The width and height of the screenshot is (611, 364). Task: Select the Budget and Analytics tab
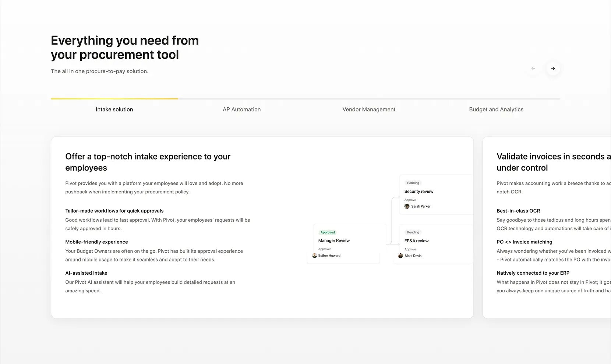(x=496, y=110)
